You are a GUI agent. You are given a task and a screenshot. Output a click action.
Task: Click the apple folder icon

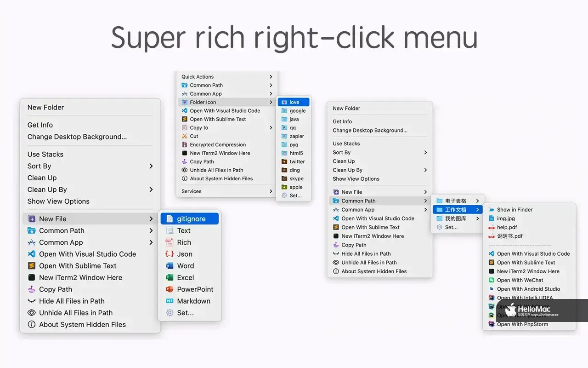[x=284, y=187]
